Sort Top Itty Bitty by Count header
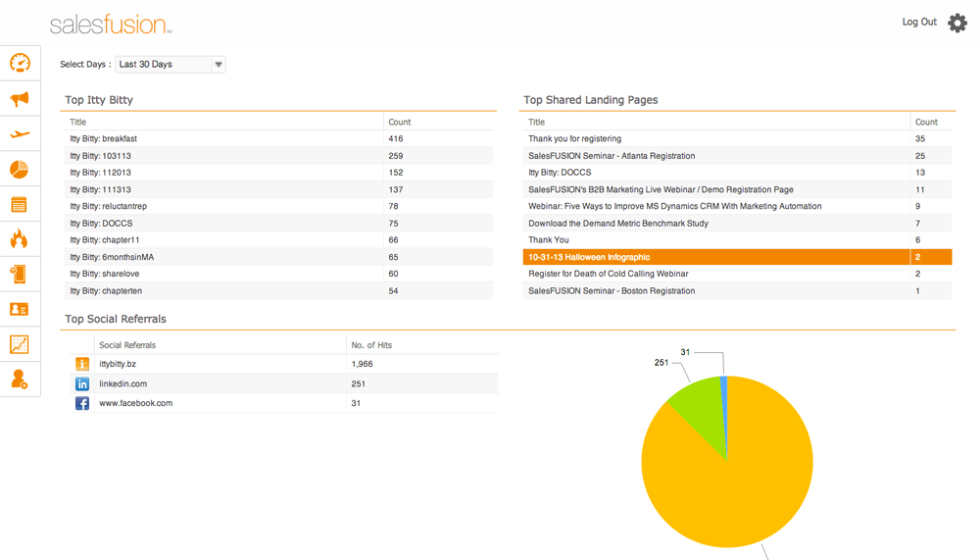 pos(400,122)
